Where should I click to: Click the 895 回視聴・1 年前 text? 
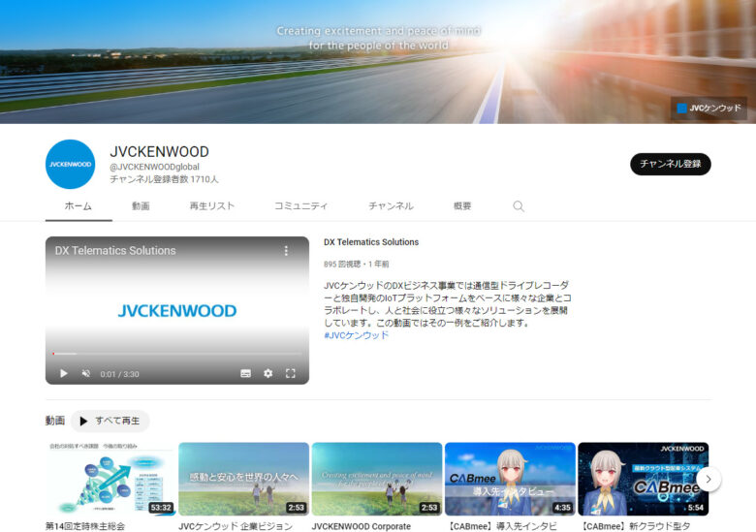click(357, 265)
